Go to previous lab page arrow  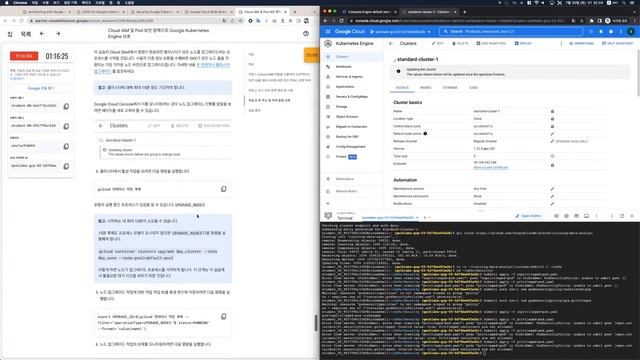tap(42, 34)
